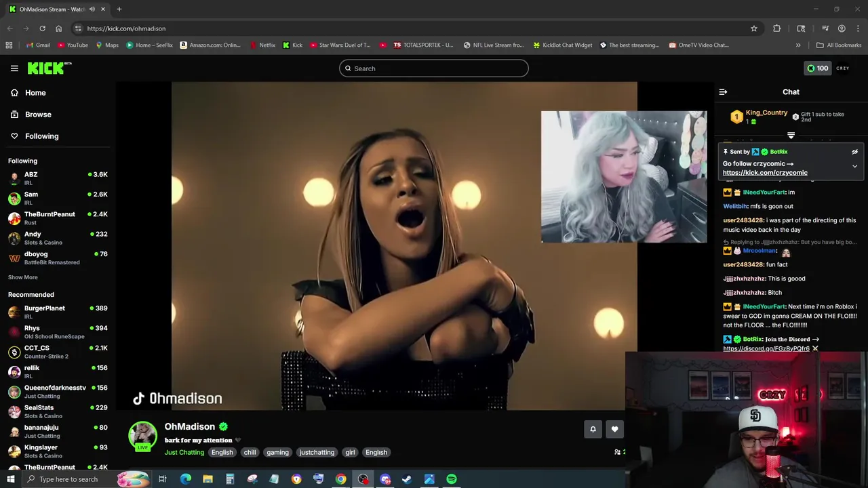Expand hidden bookmarks chevron

[798, 45]
